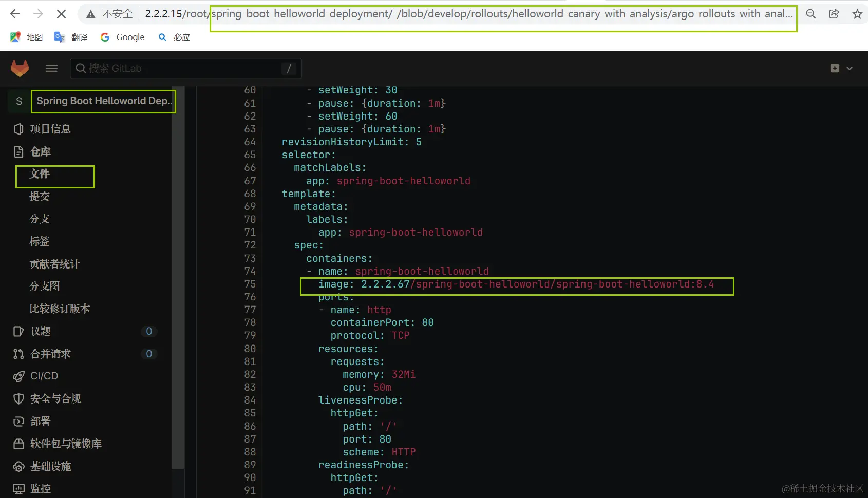Click the 基础设施 sidebar icon

tap(18, 467)
